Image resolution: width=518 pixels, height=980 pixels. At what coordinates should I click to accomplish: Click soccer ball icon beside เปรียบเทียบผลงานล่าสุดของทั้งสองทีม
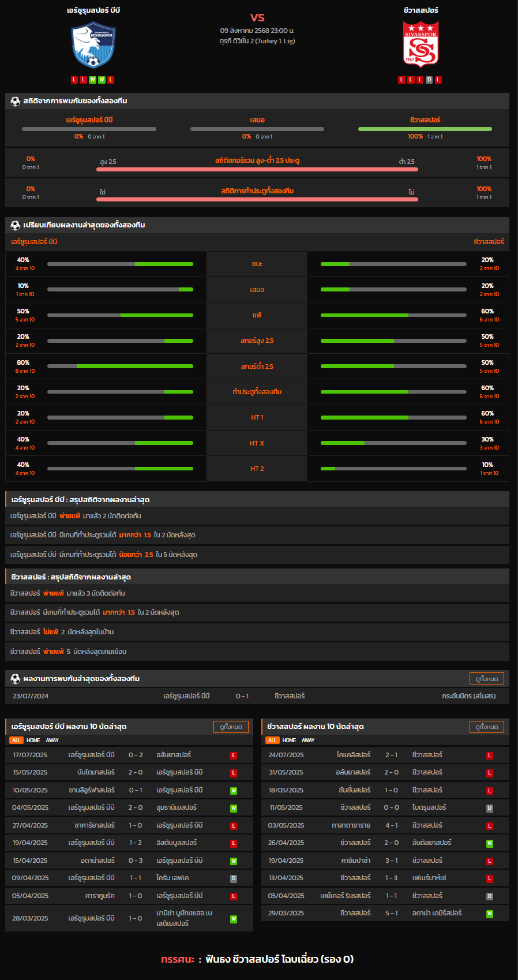coord(16,226)
